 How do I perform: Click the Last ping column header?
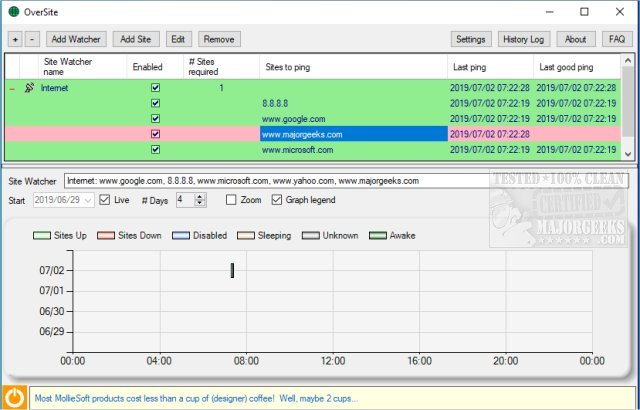(490, 67)
